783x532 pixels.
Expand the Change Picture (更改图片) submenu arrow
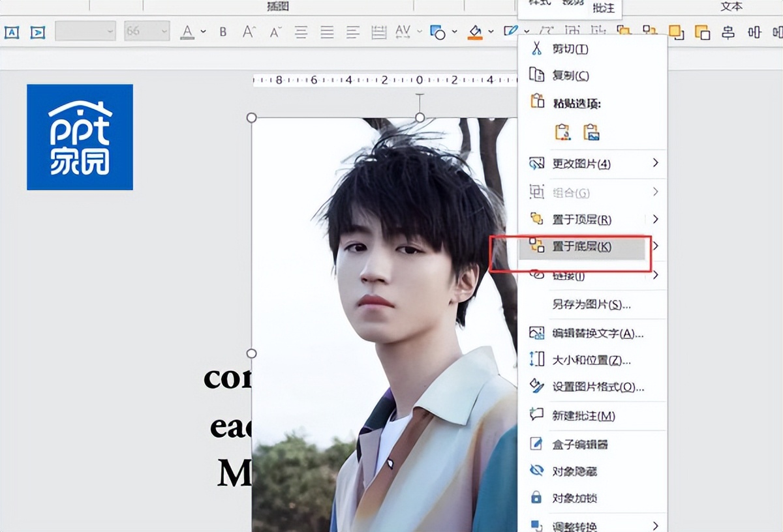pyautogui.click(x=656, y=163)
